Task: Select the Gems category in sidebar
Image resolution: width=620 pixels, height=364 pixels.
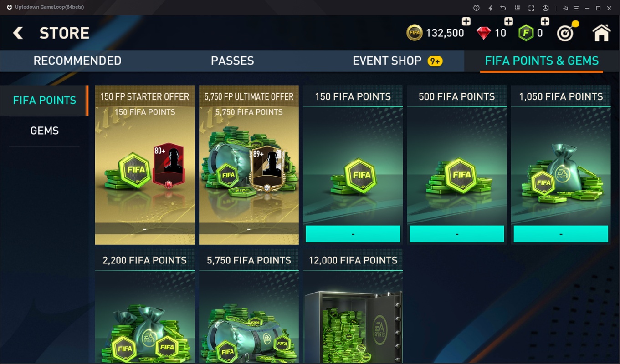Action: click(44, 131)
